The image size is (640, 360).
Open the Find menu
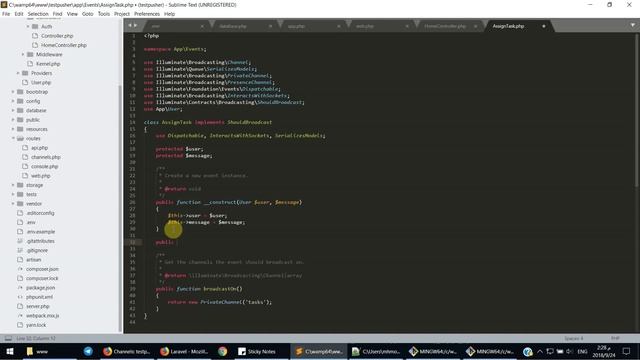click(58, 14)
